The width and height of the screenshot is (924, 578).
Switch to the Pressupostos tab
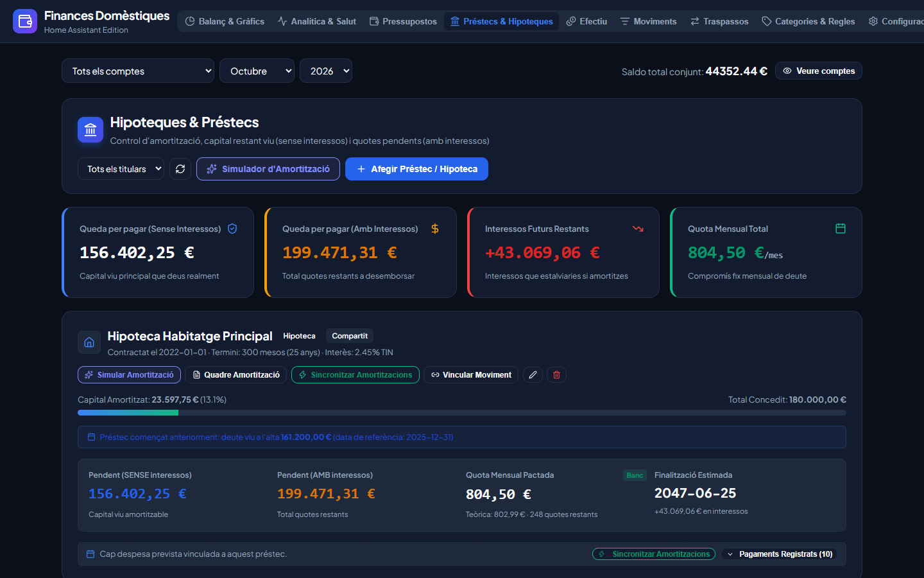[x=403, y=21]
